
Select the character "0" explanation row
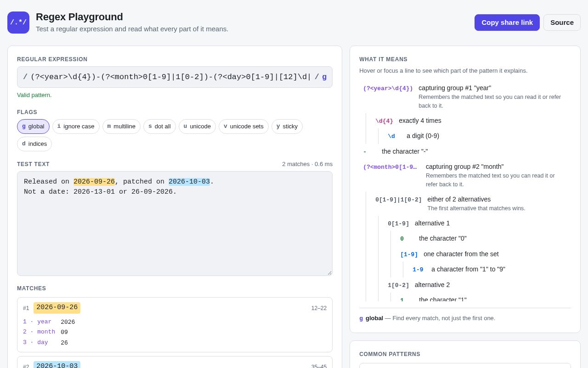pyautogui.click(x=484, y=239)
